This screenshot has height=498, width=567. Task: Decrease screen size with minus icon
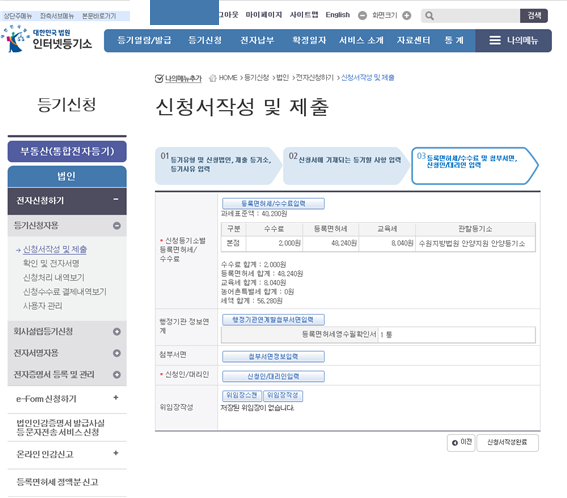pos(362,16)
